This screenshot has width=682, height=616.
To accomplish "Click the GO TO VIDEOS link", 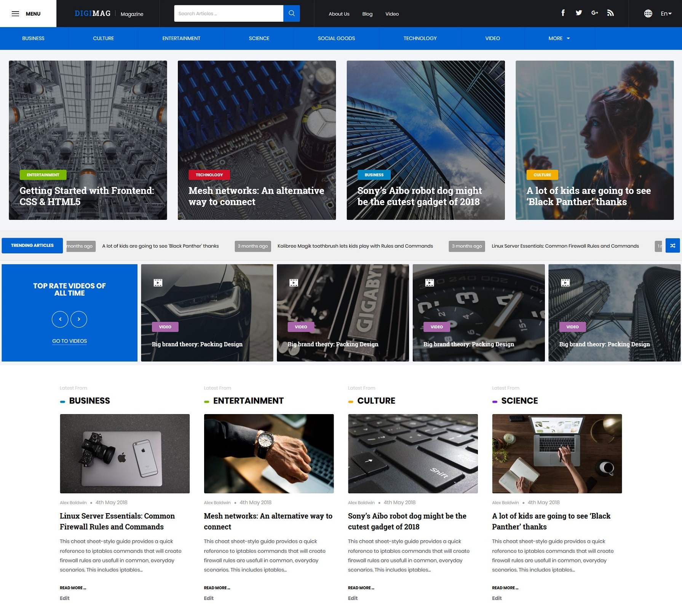I will click(69, 341).
